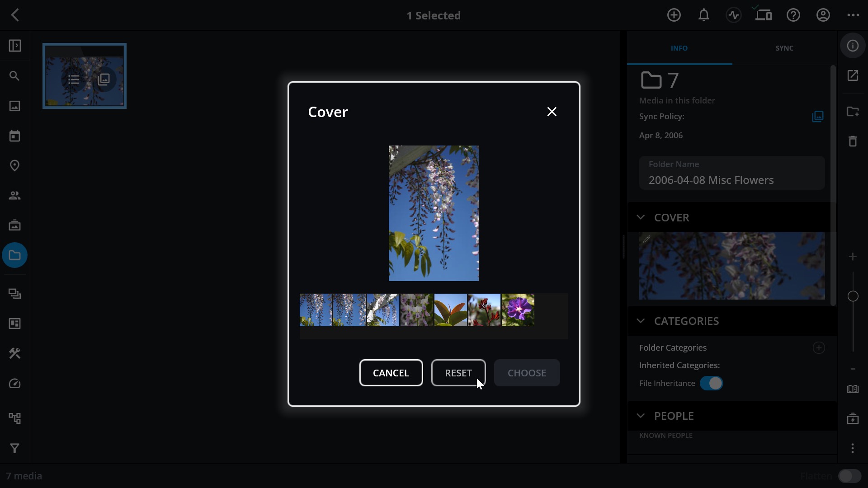
Task: Add a folder category with plus icon
Action: [x=819, y=347]
